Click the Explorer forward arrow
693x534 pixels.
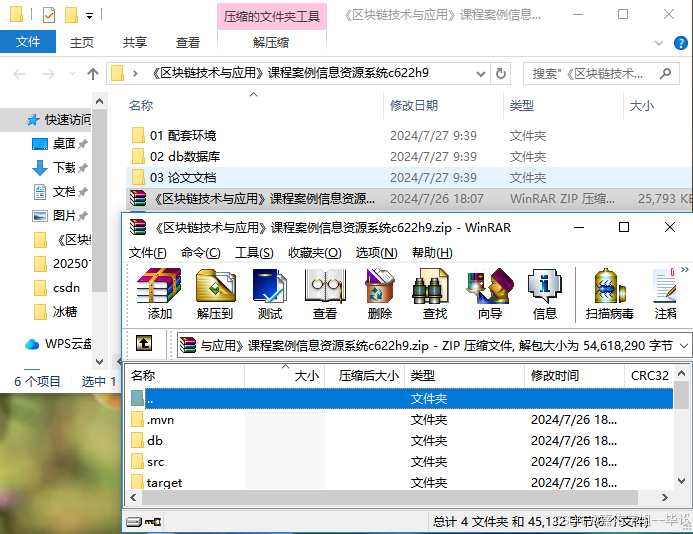[49, 73]
